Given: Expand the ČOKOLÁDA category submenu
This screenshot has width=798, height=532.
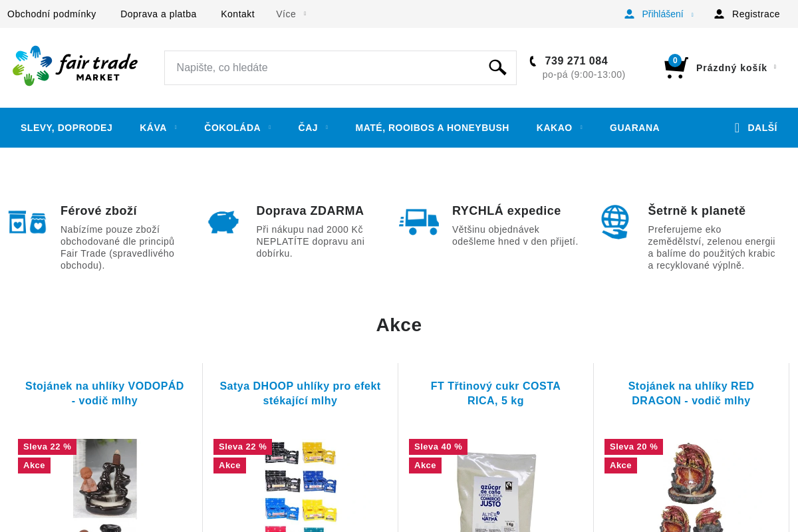Looking at the screenshot, I should (237, 128).
